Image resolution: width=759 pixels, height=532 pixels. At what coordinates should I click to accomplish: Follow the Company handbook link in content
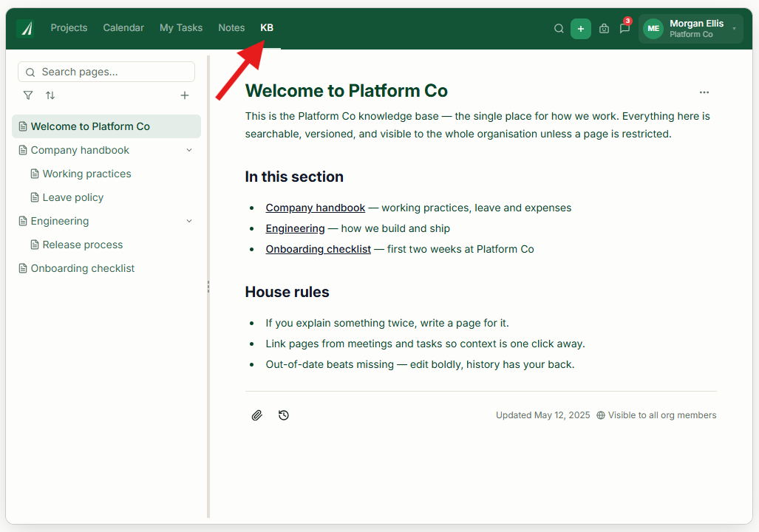tap(315, 208)
